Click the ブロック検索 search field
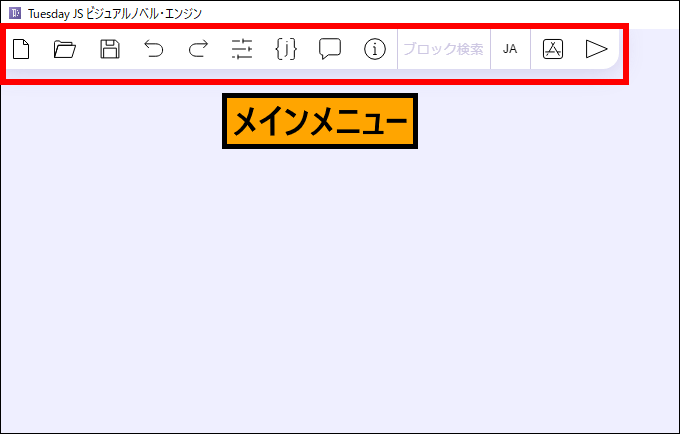The height and width of the screenshot is (434, 680). pos(443,49)
